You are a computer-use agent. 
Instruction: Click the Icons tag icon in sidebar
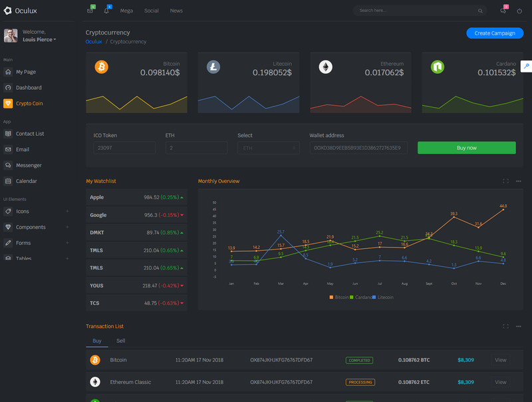click(8, 211)
